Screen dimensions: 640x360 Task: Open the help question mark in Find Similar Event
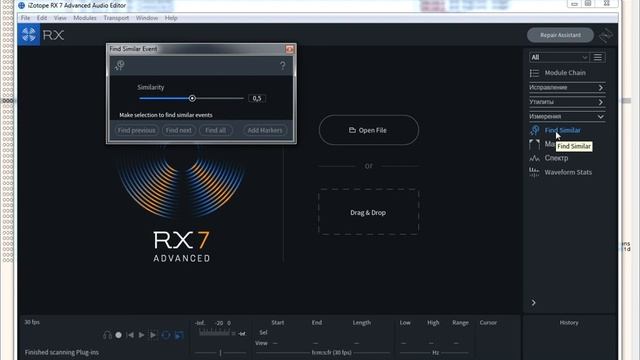tap(282, 65)
